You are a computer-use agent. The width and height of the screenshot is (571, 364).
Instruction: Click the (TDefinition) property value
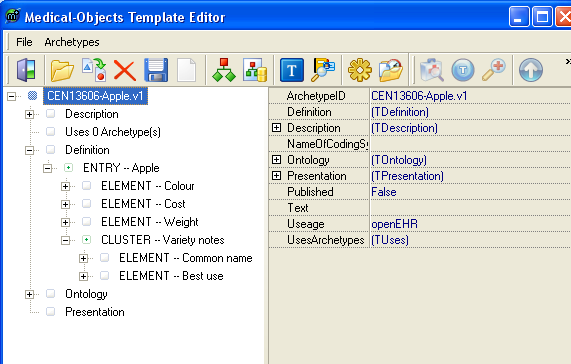[x=400, y=112]
